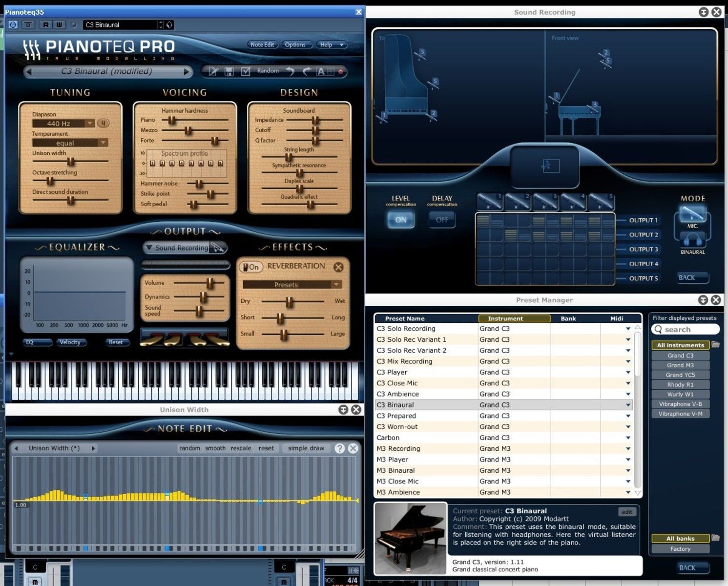Click the EQ button under equalizer
Screen dimensions: 728x586
(x=37, y=342)
